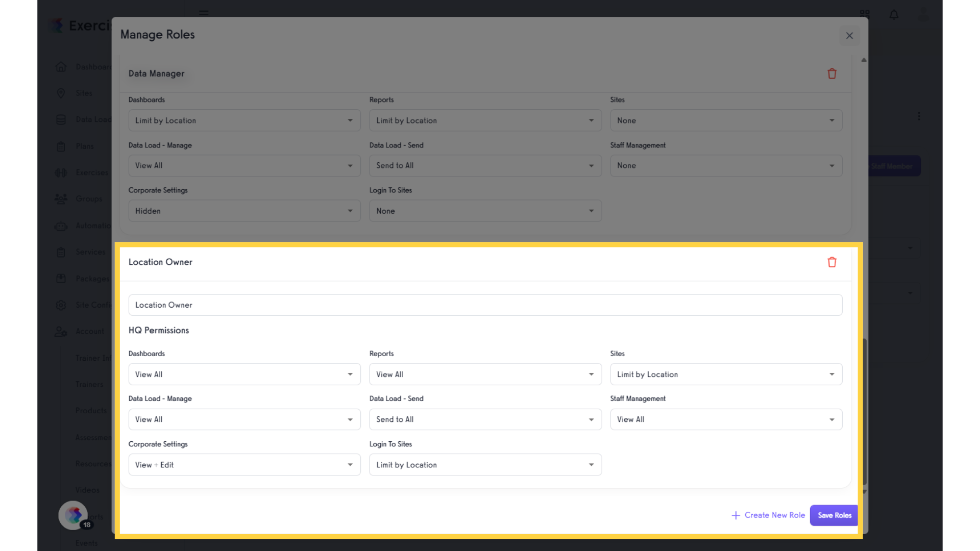Open Site Config icon in sidebar

click(61, 305)
